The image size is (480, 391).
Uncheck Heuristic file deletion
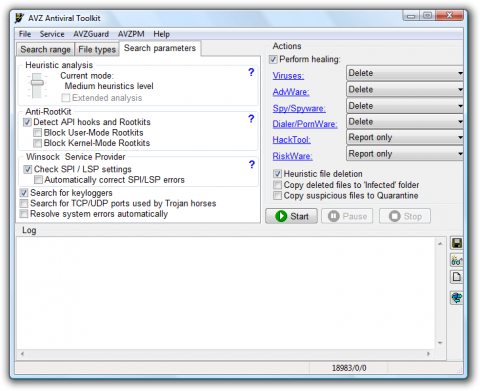click(277, 174)
